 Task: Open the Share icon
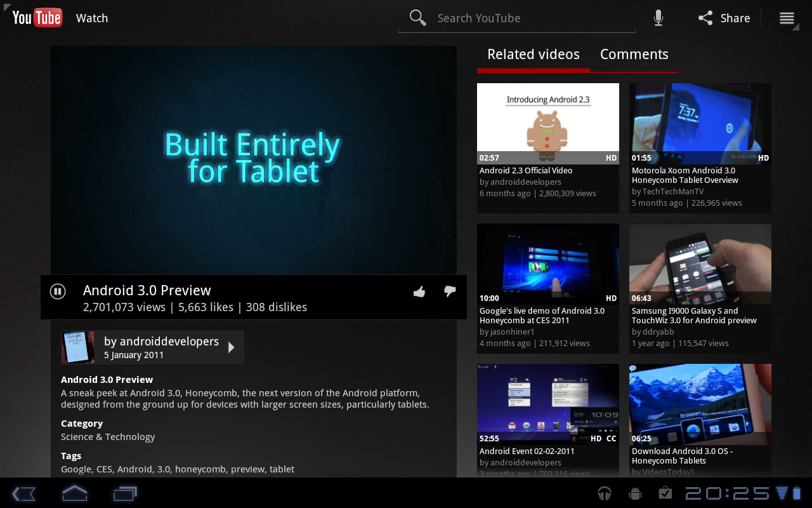point(705,18)
